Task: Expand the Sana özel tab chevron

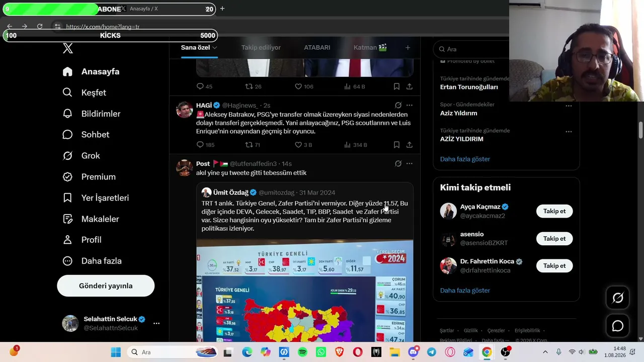Action: [x=214, y=47]
